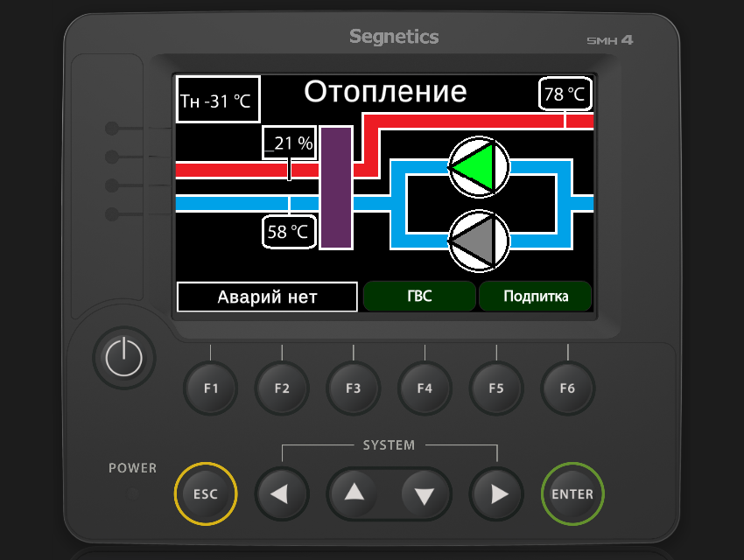Image resolution: width=744 pixels, height=560 pixels.
Task: Select the gray stopped pump symbol
Action: click(479, 241)
